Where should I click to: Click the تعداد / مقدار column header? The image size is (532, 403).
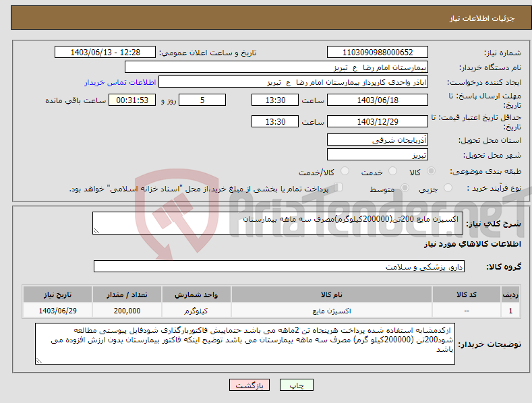pyautogui.click(x=127, y=294)
